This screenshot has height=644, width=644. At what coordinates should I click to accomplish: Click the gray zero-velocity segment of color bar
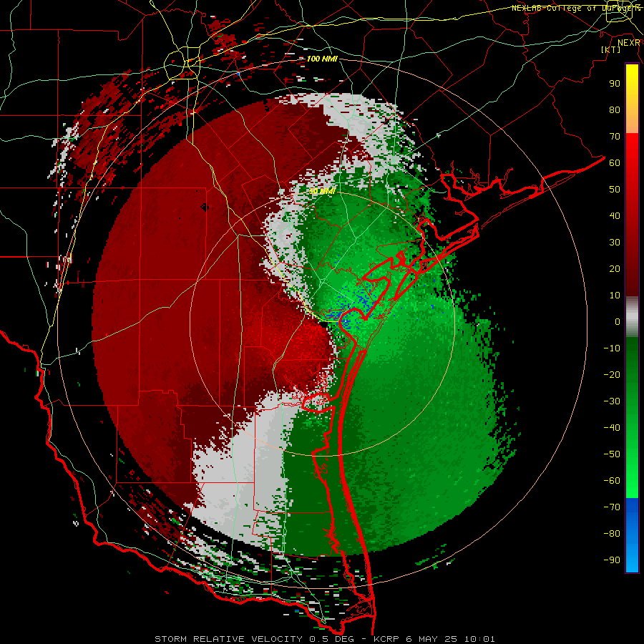pos(632,317)
